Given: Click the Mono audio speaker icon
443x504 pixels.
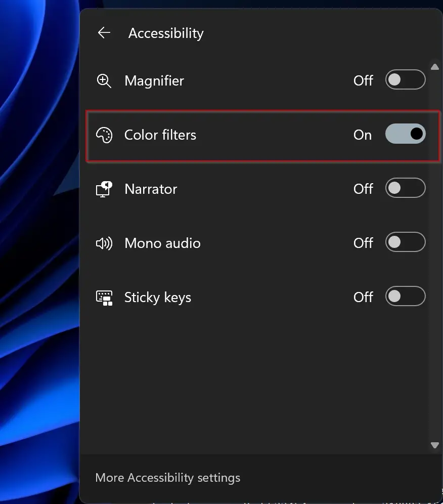Looking at the screenshot, I should [104, 243].
